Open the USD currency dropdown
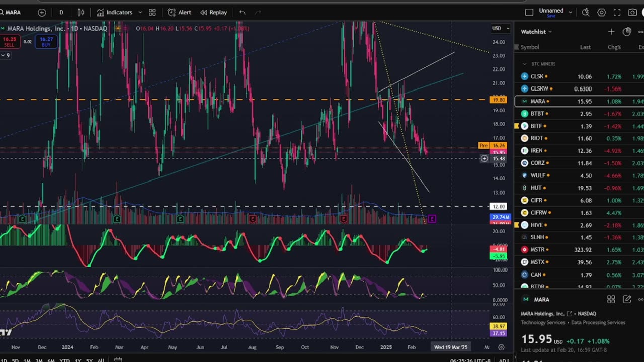644x362 pixels. tap(500, 28)
